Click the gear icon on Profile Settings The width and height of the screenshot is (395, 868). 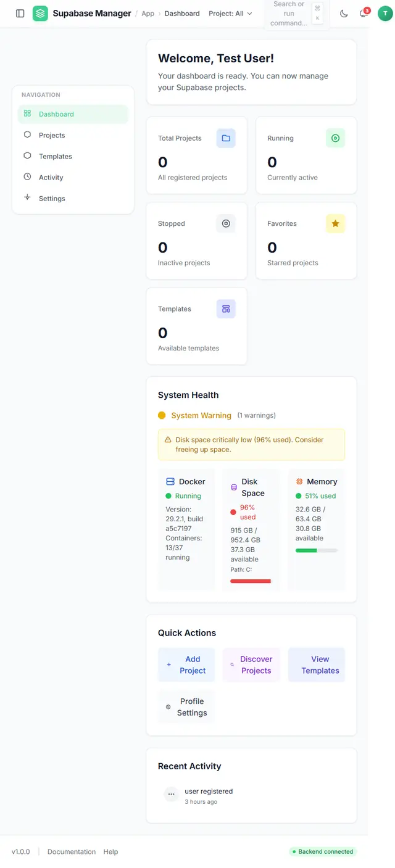point(168,707)
